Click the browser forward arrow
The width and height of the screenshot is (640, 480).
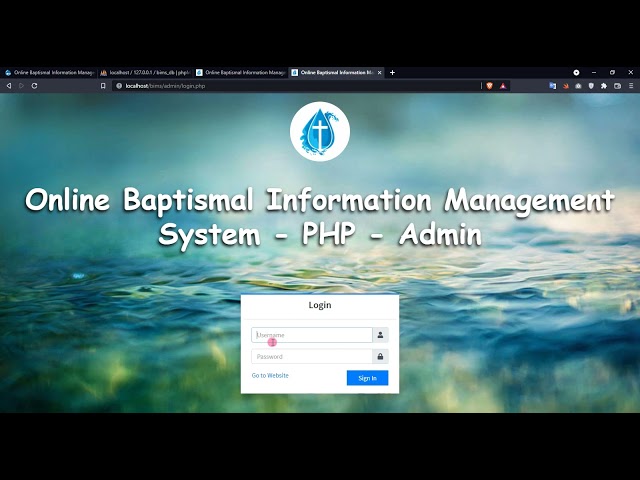(22, 86)
